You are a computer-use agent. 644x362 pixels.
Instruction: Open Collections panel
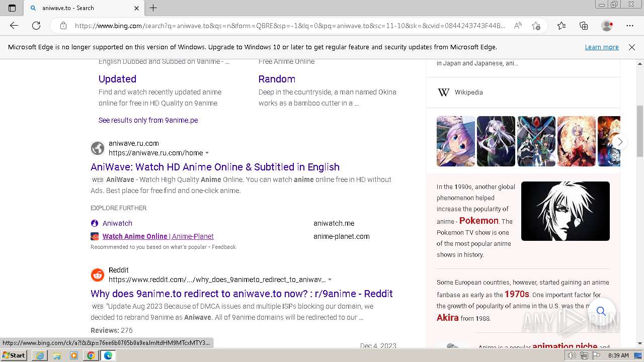pos(584,26)
